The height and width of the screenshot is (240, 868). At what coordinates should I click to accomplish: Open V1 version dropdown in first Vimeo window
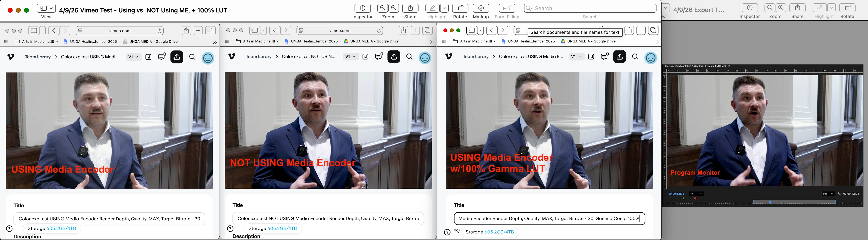[x=133, y=57]
